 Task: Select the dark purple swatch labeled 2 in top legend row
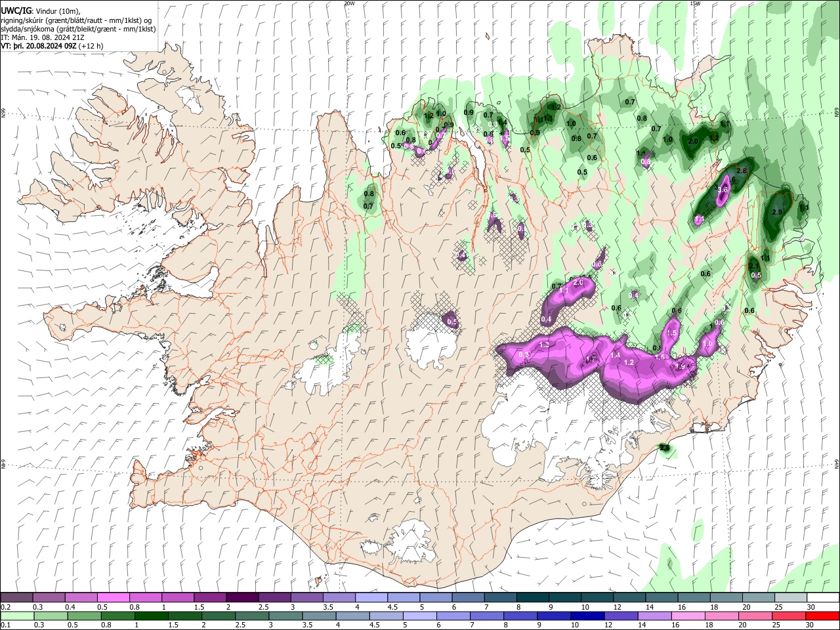(242, 598)
